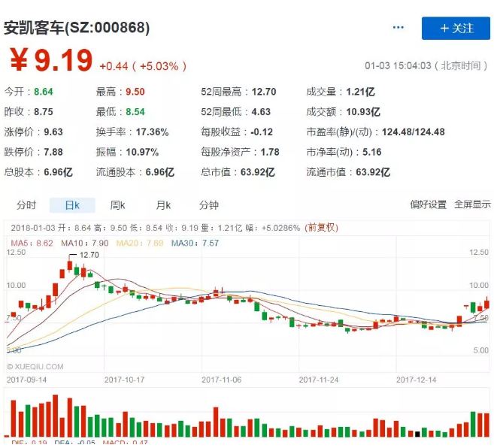Click the 流通市值 value 63.92亿
The width and height of the screenshot is (494, 448).
[x=373, y=172]
